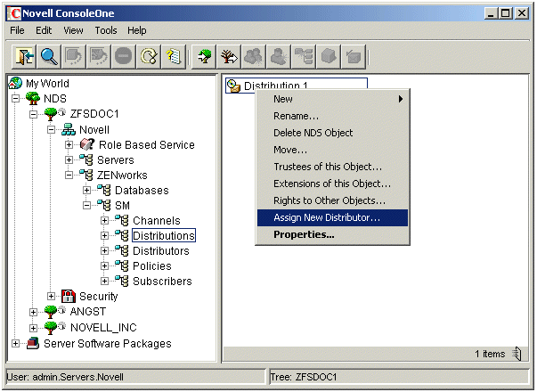
Task: Click the grayed-out single user toolbar icon
Action: pos(279,56)
